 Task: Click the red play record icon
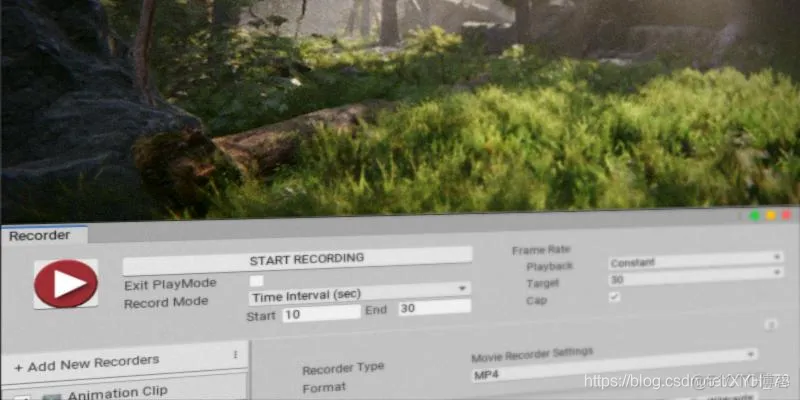click(x=66, y=284)
